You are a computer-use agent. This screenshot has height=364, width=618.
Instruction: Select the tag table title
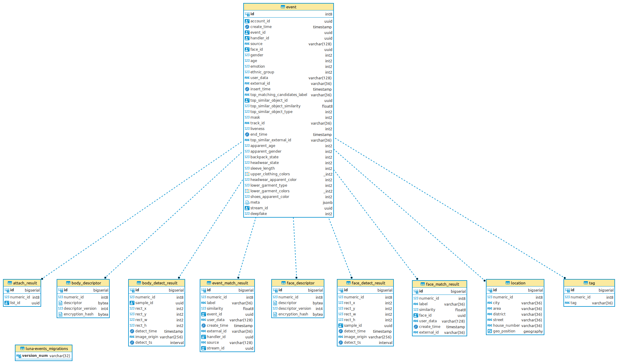[592, 283]
